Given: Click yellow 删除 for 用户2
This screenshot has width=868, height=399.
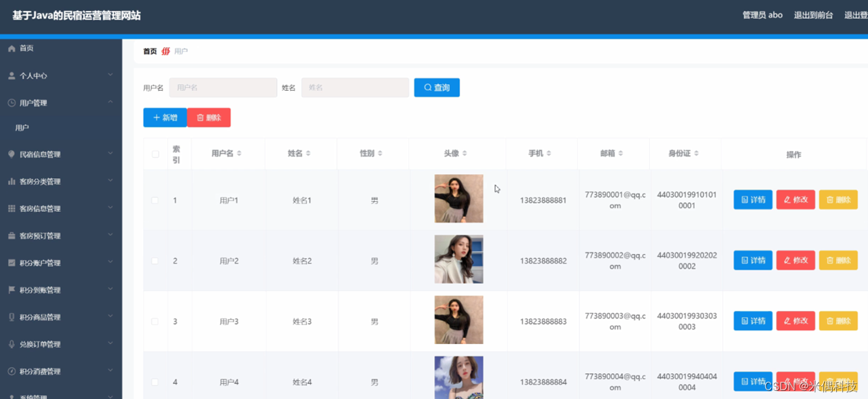Looking at the screenshot, I should (838, 260).
